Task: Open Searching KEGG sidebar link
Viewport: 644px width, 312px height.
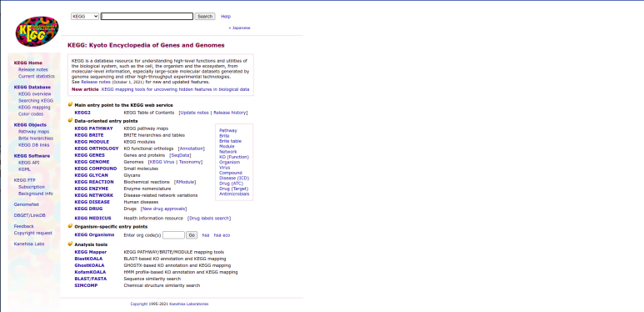Action: 36,100
